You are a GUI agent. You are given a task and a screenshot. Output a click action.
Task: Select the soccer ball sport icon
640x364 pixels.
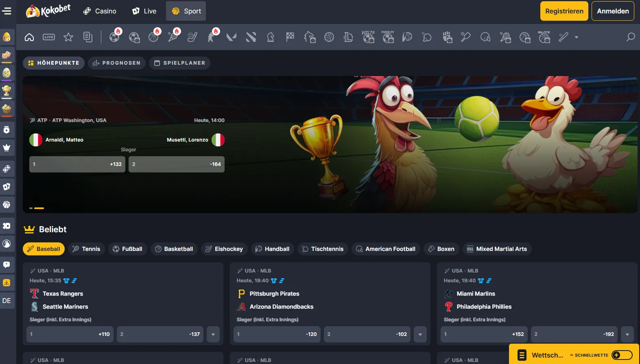tap(115, 37)
